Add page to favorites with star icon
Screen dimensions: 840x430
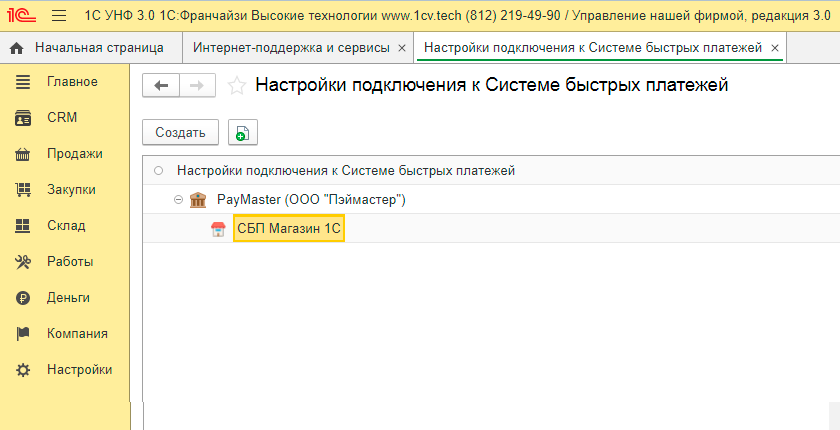236,86
